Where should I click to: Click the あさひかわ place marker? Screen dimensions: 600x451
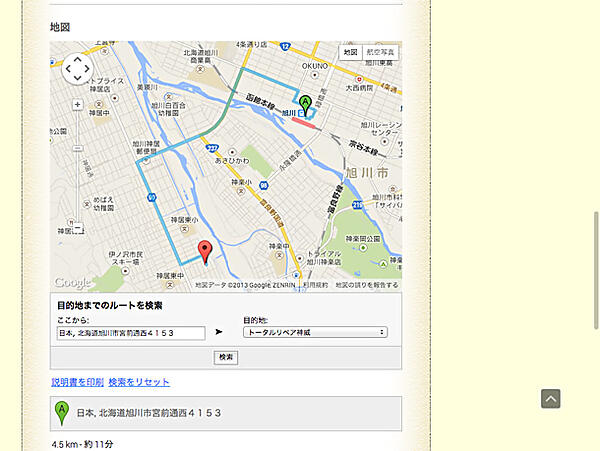pos(232,152)
